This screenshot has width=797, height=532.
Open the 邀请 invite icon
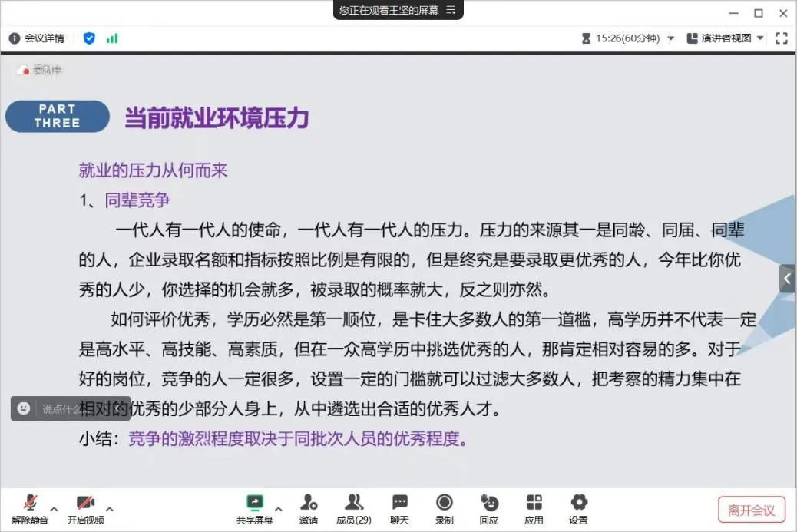(309, 504)
